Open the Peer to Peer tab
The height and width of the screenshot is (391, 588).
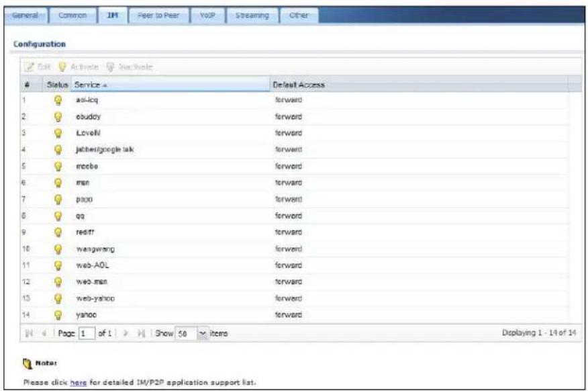coord(158,15)
